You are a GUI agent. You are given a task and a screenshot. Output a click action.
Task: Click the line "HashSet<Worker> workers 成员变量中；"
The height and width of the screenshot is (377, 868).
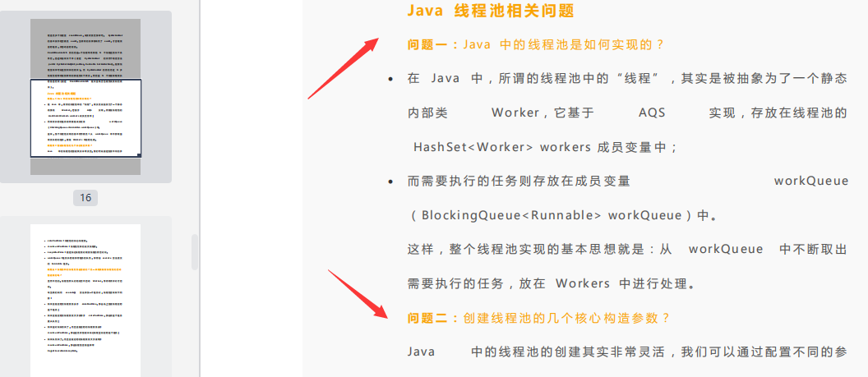pyautogui.click(x=546, y=148)
